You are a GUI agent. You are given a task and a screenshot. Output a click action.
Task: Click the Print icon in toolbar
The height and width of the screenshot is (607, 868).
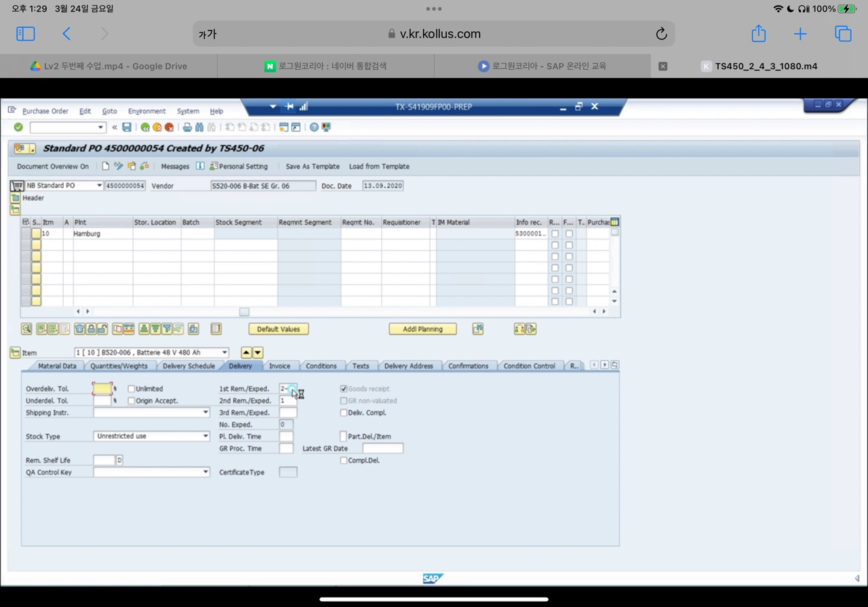[x=187, y=127]
